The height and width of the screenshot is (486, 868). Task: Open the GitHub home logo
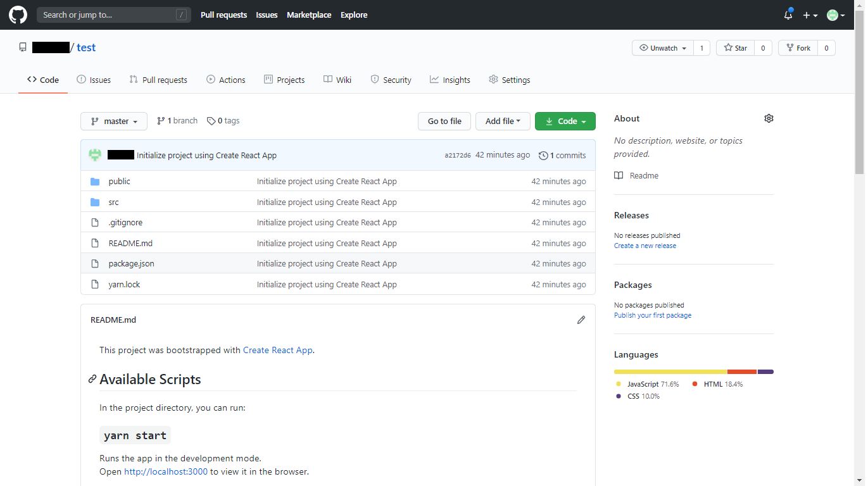click(x=18, y=15)
